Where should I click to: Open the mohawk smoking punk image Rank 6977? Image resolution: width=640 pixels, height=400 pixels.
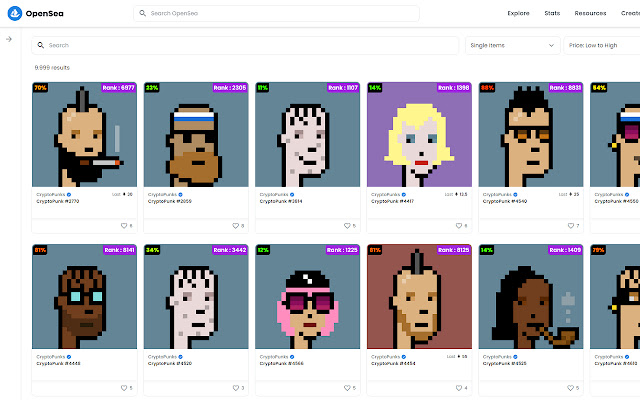(84, 135)
